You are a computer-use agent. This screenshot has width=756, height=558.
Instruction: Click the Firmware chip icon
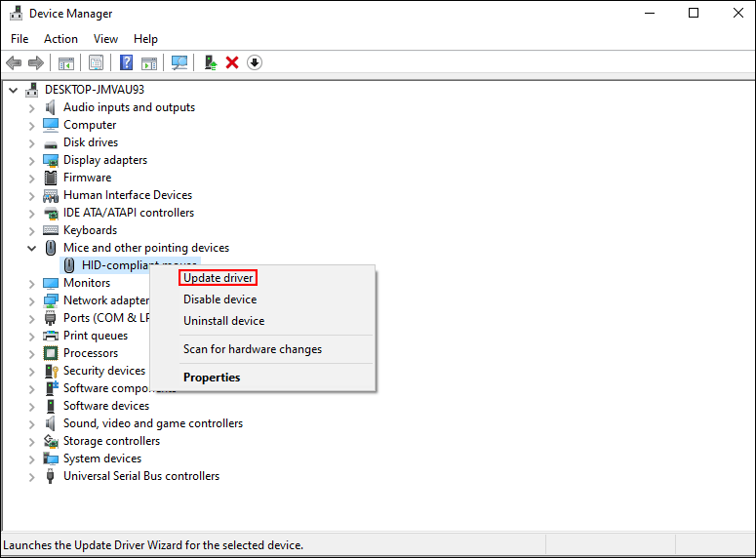coord(50,178)
